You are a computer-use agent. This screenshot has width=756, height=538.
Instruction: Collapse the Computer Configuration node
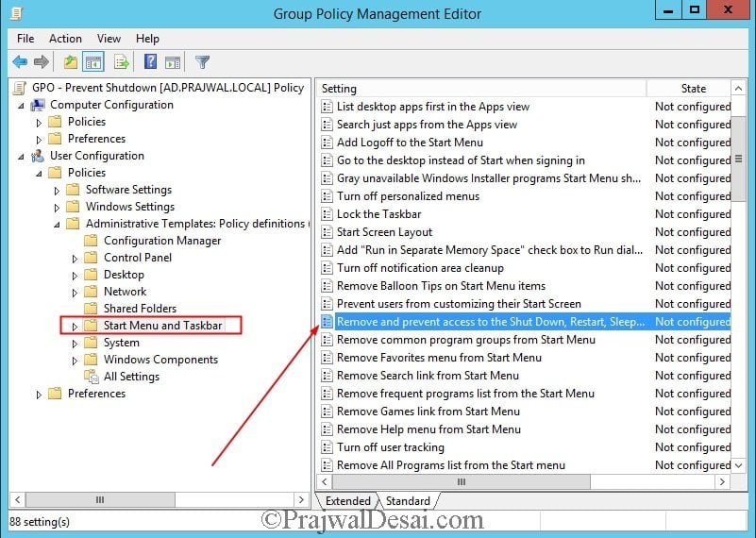pyautogui.click(x=21, y=106)
